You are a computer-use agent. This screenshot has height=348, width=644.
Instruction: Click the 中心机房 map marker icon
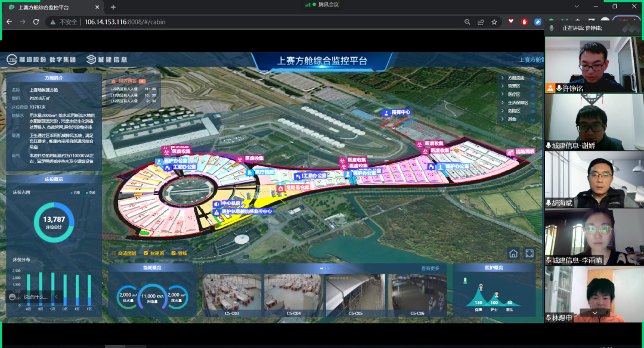(x=216, y=204)
